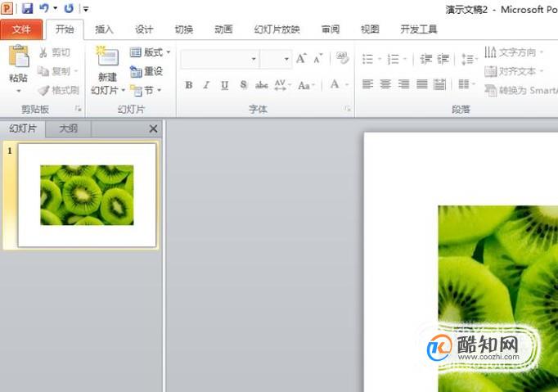Viewport: 558px width, 392px height.
Task: Switch to the 大纲 outline tab
Action: 68,128
